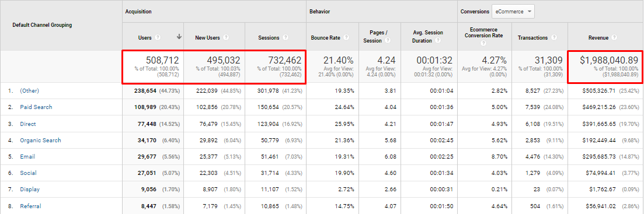Screen dimensions: 644x214
Task: Click the Acquisition group header
Action: click(138, 12)
